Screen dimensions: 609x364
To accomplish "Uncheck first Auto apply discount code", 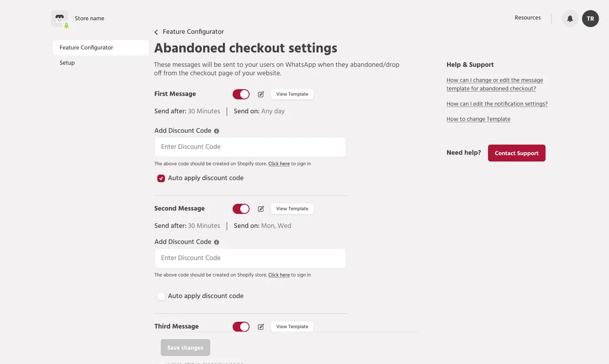I will click(x=161, y=178).
